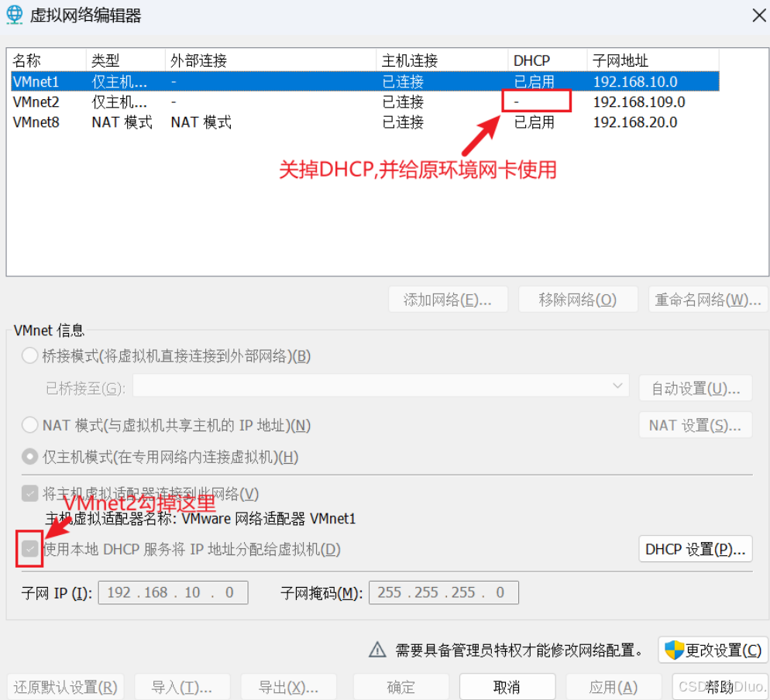The width and height of the screenshot is (770, 700).
Task: Click VMnet1 type 仅主机... cell
Action: pos(119,81)
